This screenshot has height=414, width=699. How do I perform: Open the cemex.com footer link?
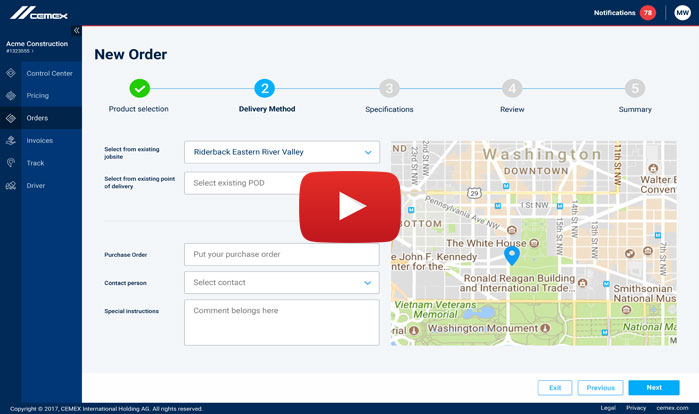(x=672, y=408)
